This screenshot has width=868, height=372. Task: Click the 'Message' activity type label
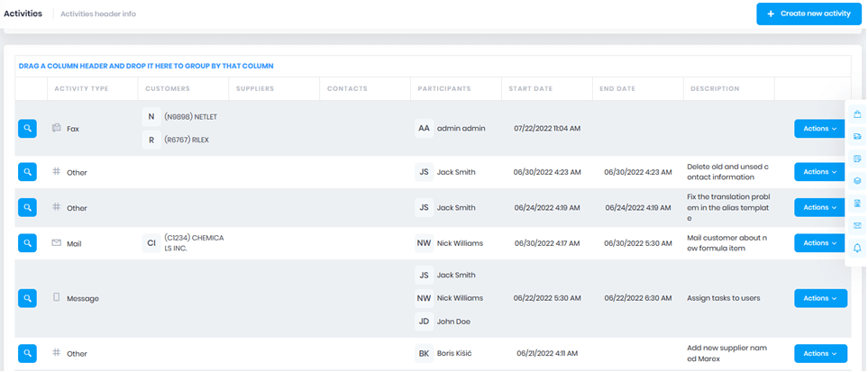tap(83, 298)
